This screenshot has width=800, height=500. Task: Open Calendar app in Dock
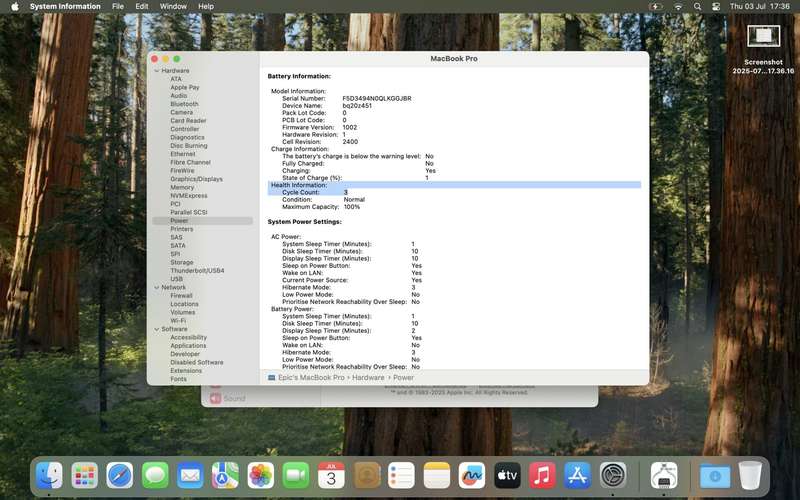tap(331, 475)
